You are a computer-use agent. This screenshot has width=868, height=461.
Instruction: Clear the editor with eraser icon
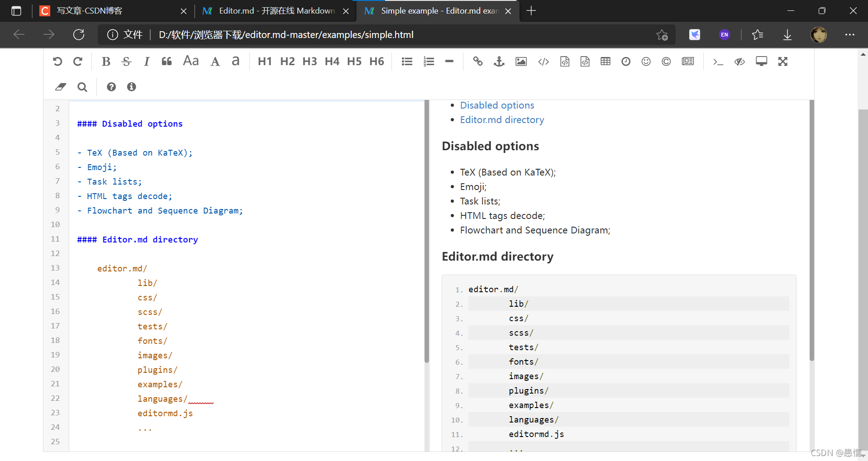61,87
